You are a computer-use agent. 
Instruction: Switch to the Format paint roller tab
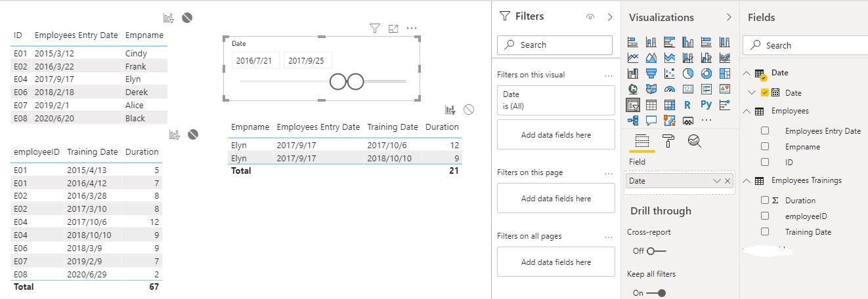[668, 140]
